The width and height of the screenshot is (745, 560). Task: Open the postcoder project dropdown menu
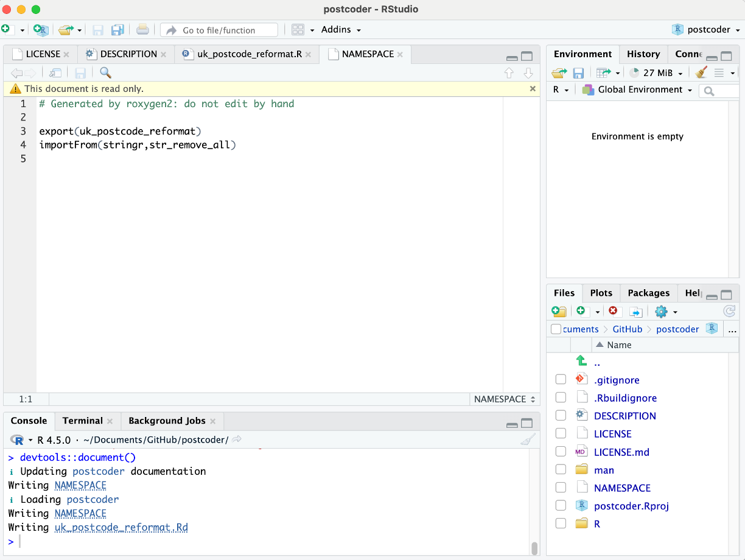click(706, 29)
